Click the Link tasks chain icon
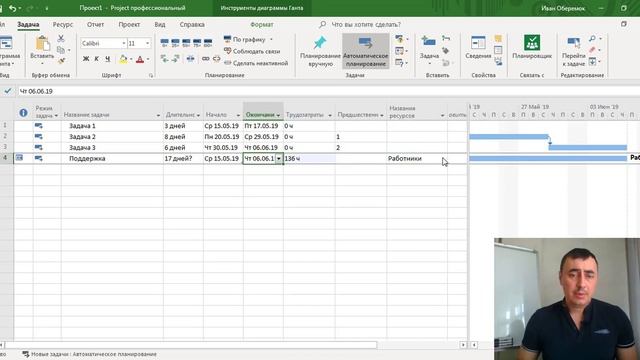The width and height of the screenshot is (640, 360). [x=205, y=59]
